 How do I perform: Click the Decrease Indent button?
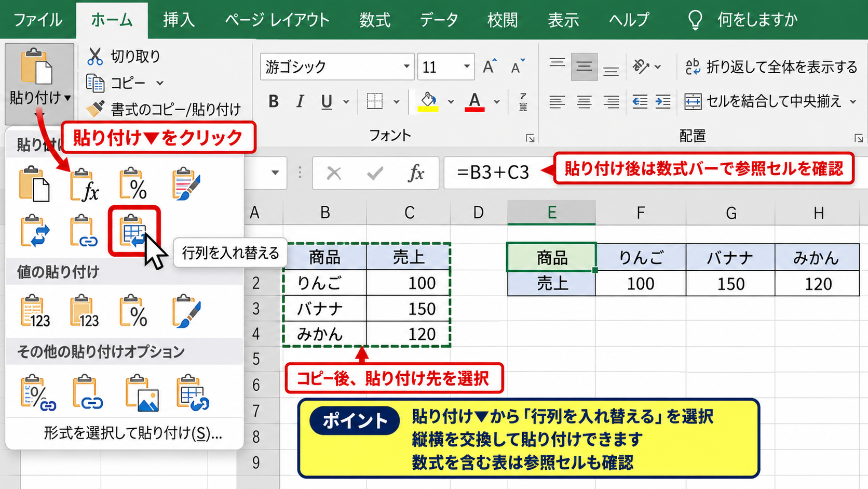[x=640, y=101]
